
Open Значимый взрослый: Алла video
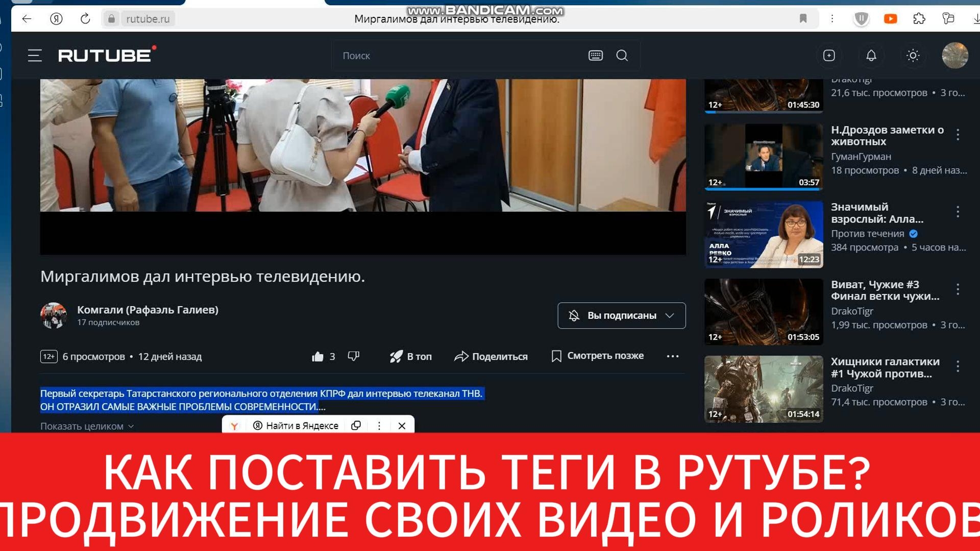coord(877,213)
